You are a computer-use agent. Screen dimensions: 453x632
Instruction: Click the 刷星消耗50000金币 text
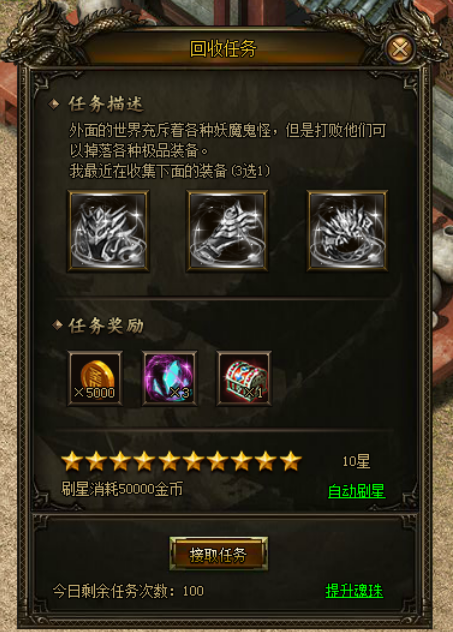click(x=122, y=489)
